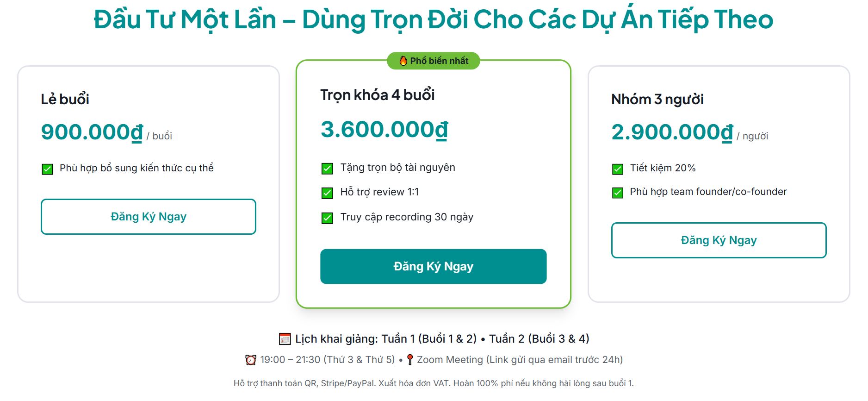The height and width of the screenshot is (401, 868).
Task: Select the Trọn khóa 4 buổi title
Action: pyautogui.click(x=378, y=95)
